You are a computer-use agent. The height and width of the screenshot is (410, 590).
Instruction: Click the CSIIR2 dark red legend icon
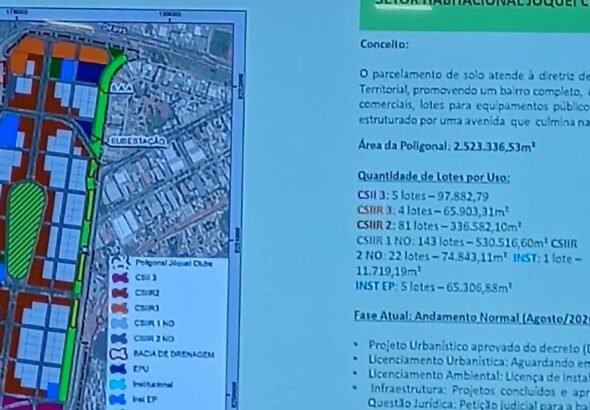[x=120, y=293]
